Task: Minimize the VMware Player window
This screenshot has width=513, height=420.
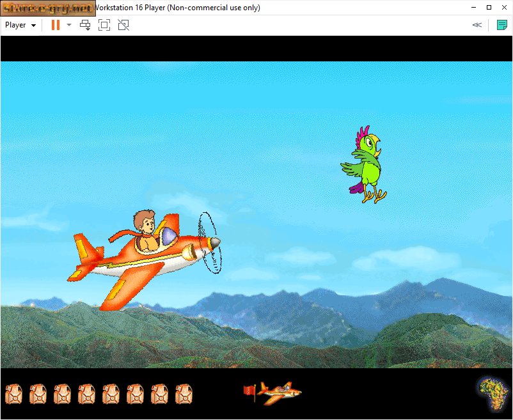Action: 474,8
